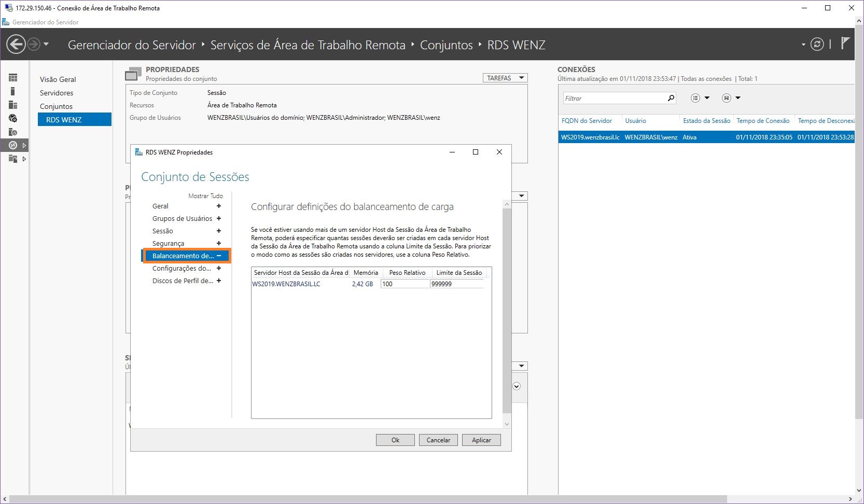864x504 pixels.
Task: Select Grupos de Usuários in the dialog
Action: click(182, 218)
